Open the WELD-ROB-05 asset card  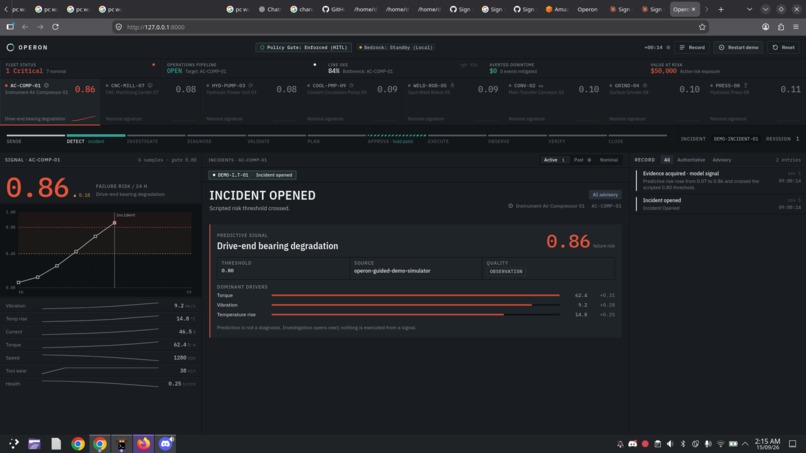(x=453, y=102)
